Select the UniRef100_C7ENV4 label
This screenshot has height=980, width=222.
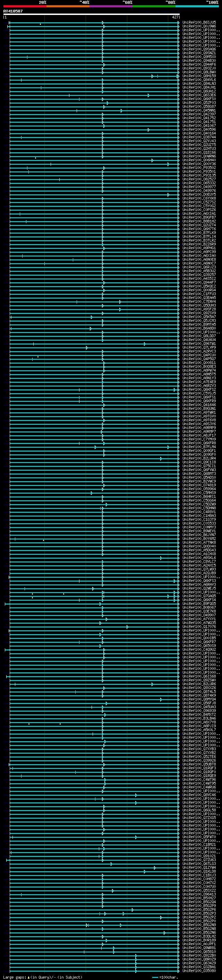tap(199, 302)
